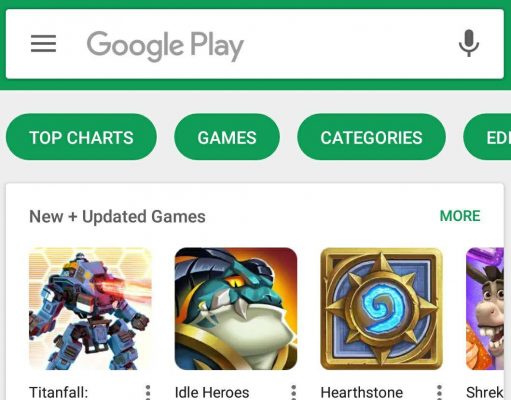Click the Shrek title text

click(485, 392)
